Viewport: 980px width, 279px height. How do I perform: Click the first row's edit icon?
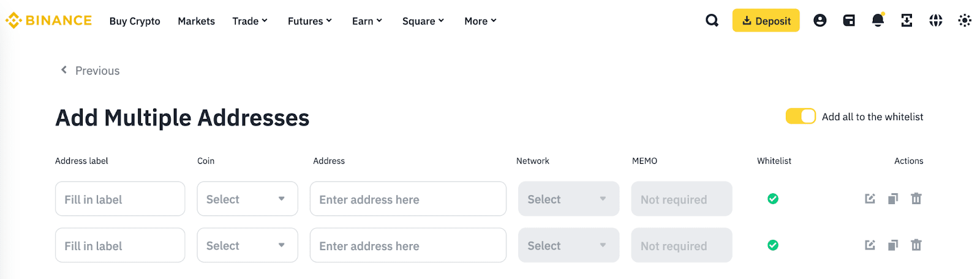870,199
